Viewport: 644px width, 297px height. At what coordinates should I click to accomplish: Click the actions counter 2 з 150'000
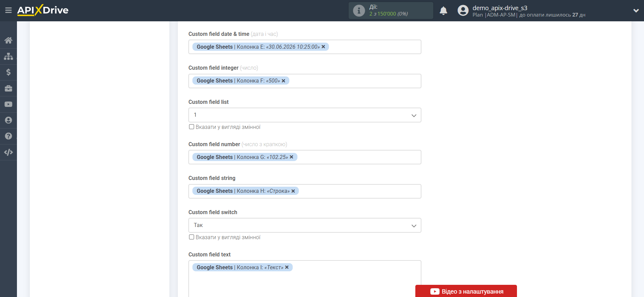tap(389, 14)
